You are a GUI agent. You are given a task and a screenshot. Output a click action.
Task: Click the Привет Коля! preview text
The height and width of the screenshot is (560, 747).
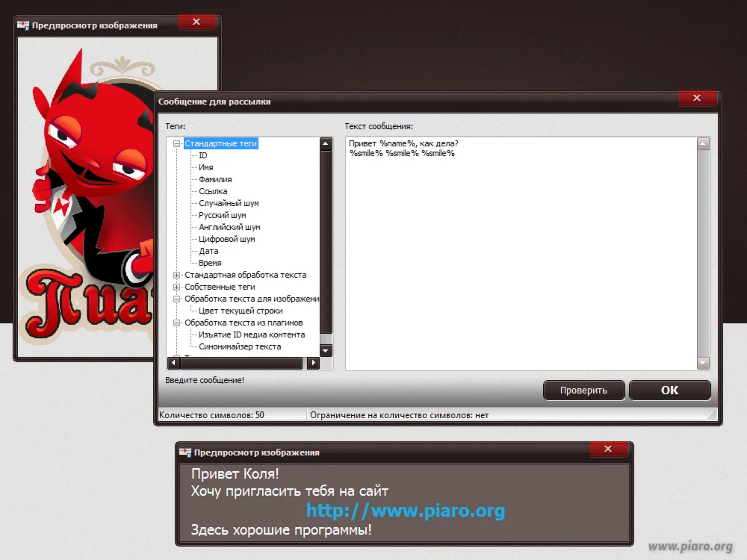(x=235, y=474)
